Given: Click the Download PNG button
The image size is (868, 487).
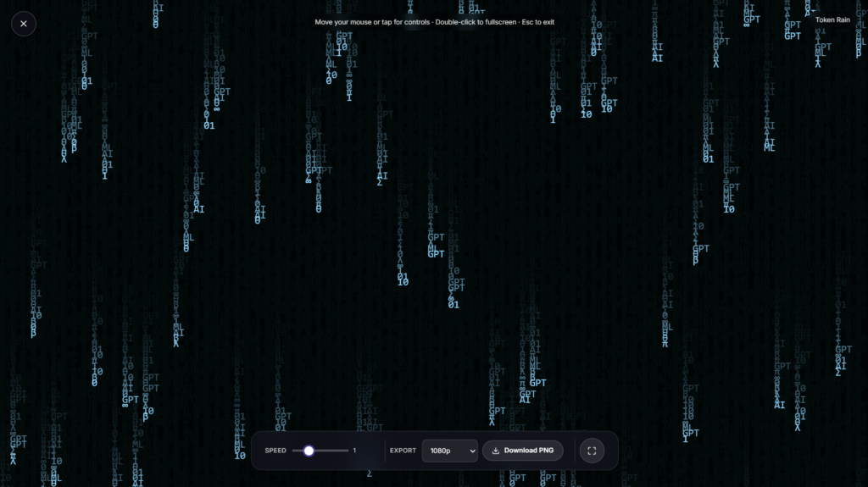Looking at the screenshot, I should coord(522,451).
